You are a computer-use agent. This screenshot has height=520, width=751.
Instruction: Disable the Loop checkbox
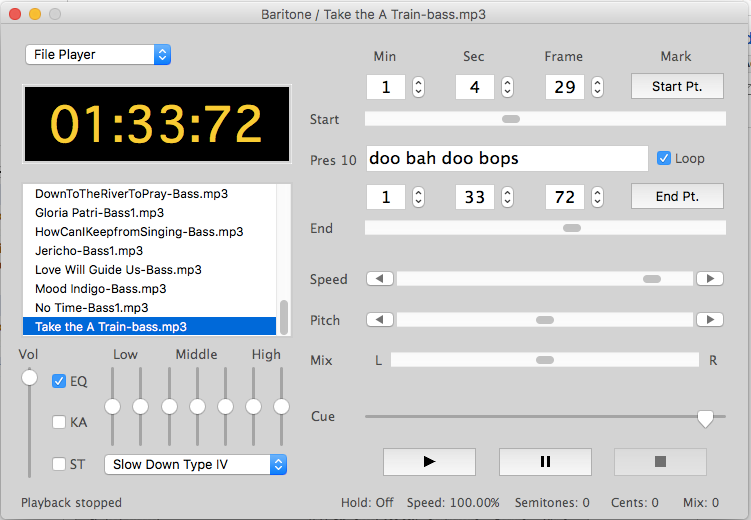click(x=664, y=158)
